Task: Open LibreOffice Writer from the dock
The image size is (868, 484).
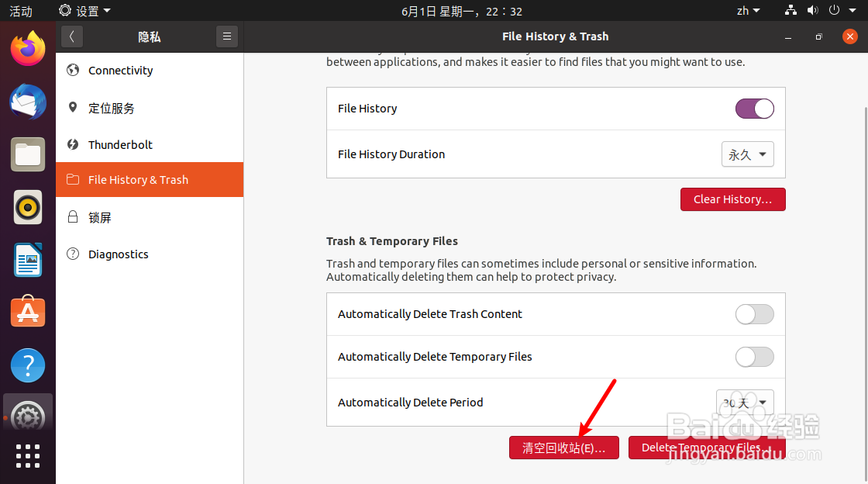Action: 28,260
